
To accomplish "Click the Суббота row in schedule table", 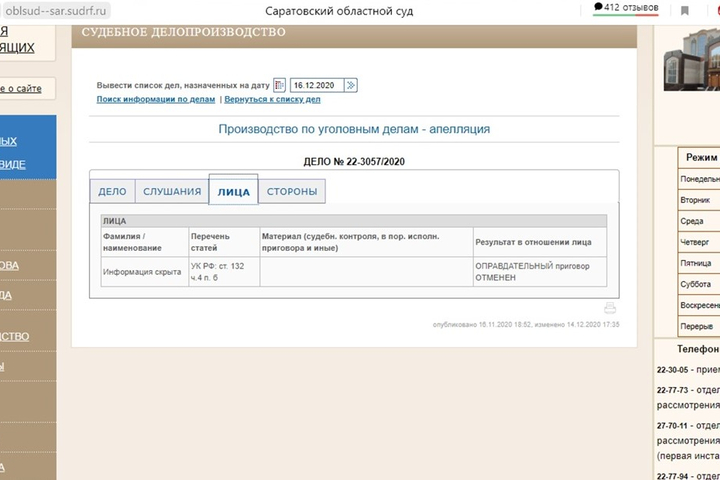I will pos(699,284).
